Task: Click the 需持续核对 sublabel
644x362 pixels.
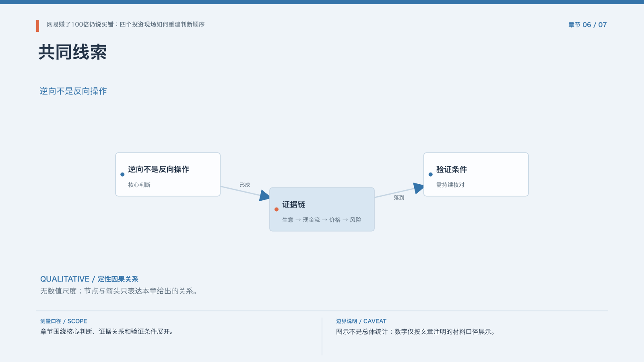Action: 450,185
